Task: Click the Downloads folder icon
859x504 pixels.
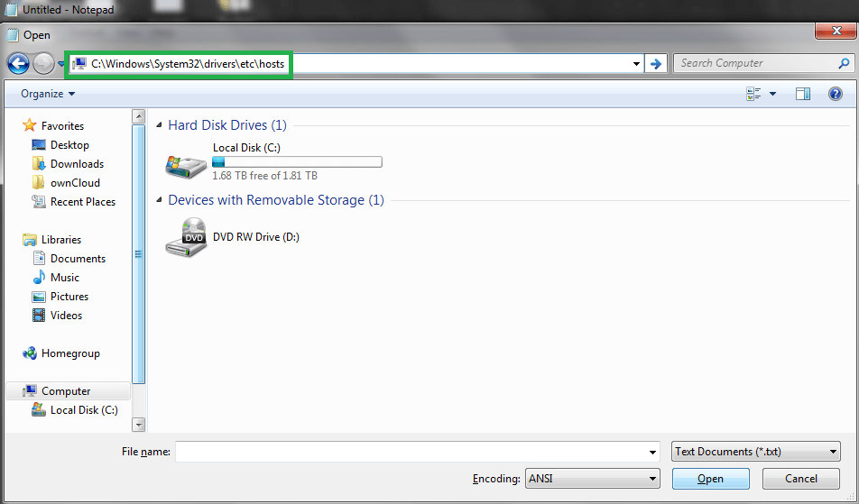Action: (x=38, y=163)
